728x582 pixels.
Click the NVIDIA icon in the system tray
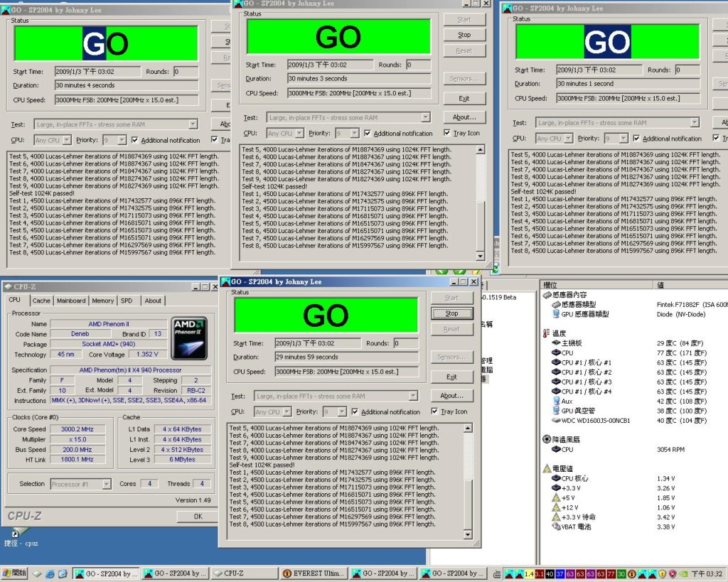682,574
